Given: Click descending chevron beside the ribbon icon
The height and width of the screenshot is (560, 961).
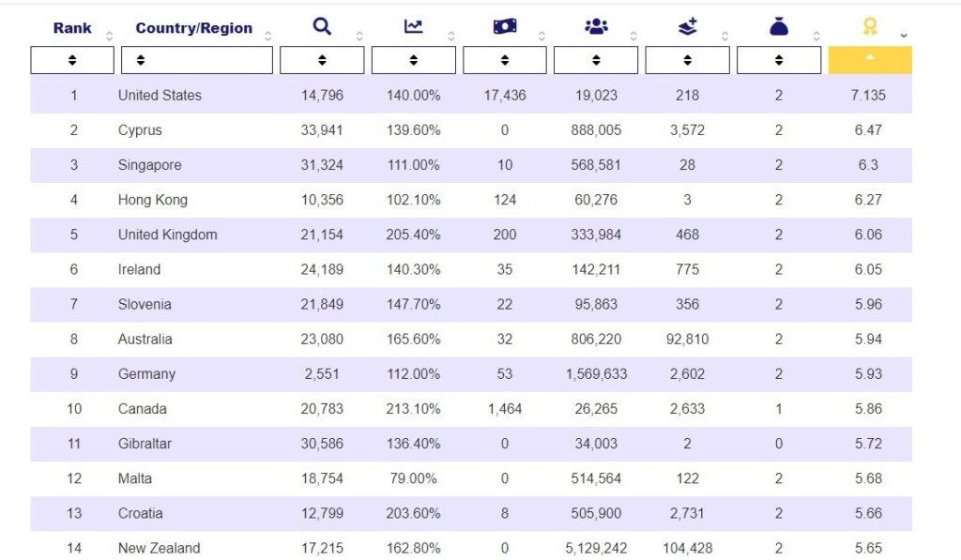Looking at the screenshot, I should click(904, 36).
